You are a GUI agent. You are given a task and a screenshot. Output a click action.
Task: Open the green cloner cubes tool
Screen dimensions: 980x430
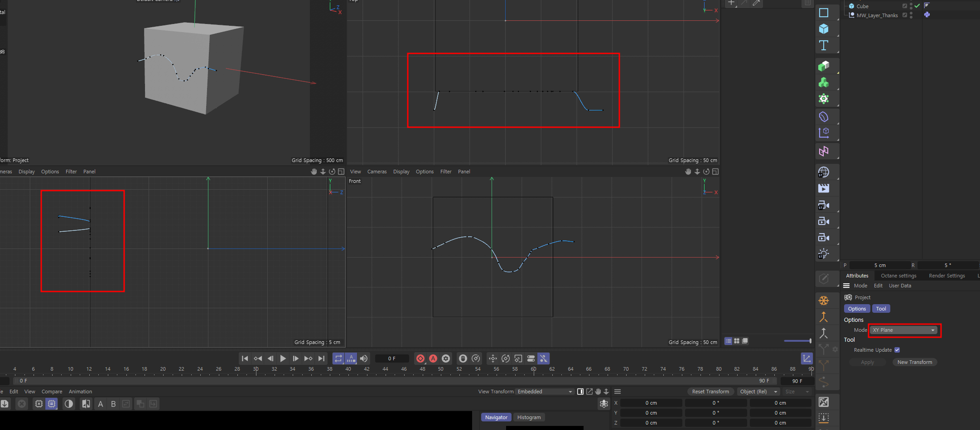click(824, 82)
